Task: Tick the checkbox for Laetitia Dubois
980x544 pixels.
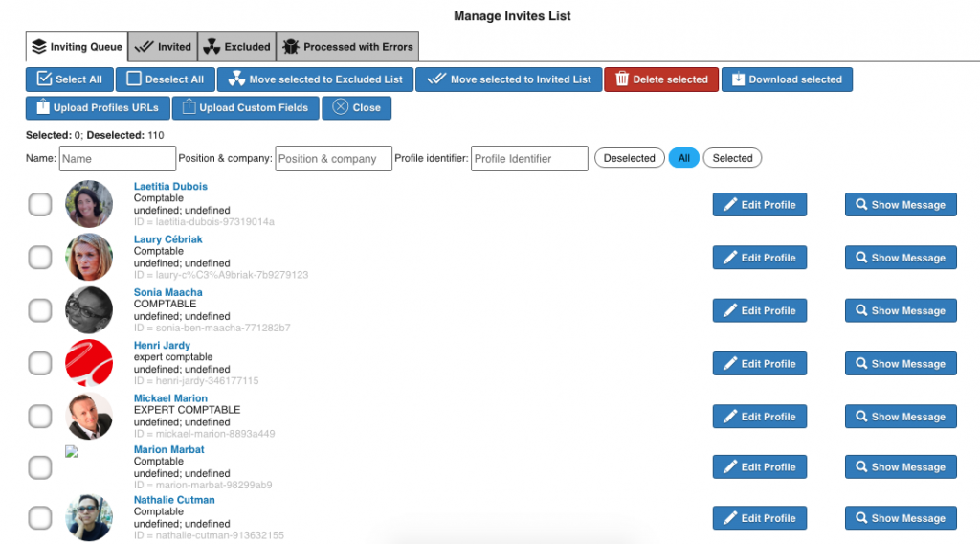Action: coord(40,204)
